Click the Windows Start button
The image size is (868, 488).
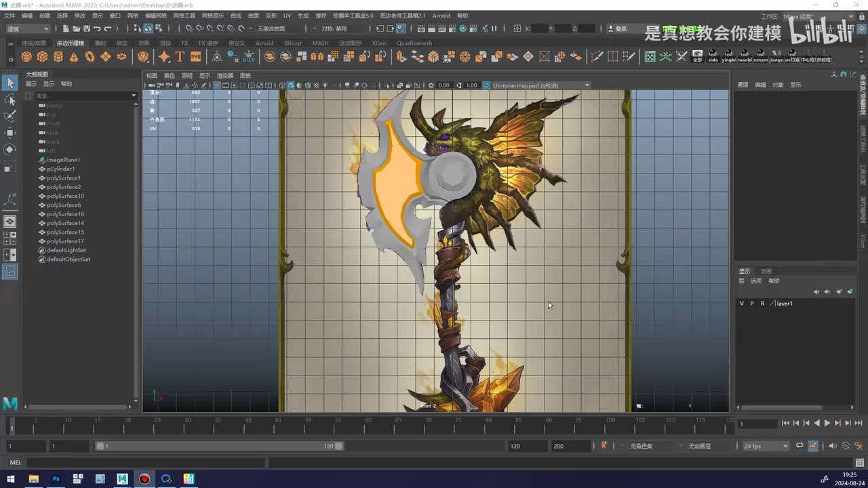pos(11,479)
